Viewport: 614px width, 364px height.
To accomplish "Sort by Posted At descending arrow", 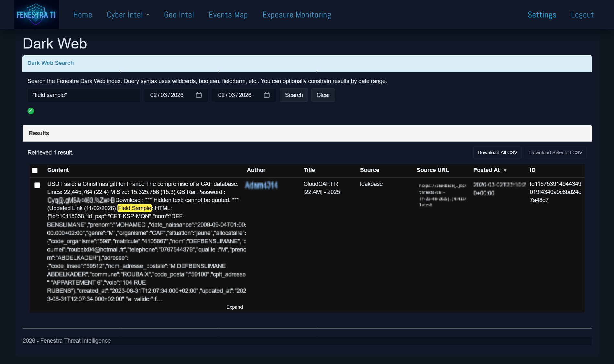I will point(505,170).
